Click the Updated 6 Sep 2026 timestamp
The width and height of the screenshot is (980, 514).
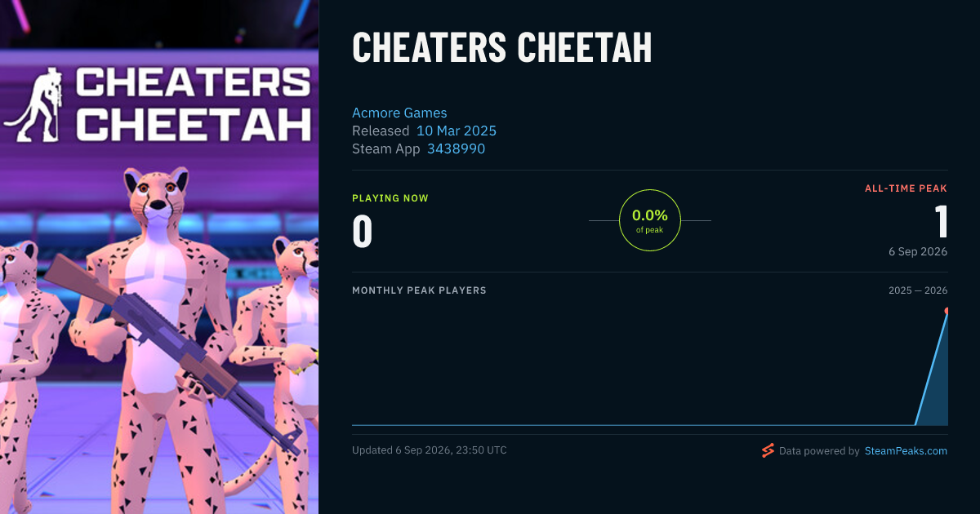tap(430, 450)
